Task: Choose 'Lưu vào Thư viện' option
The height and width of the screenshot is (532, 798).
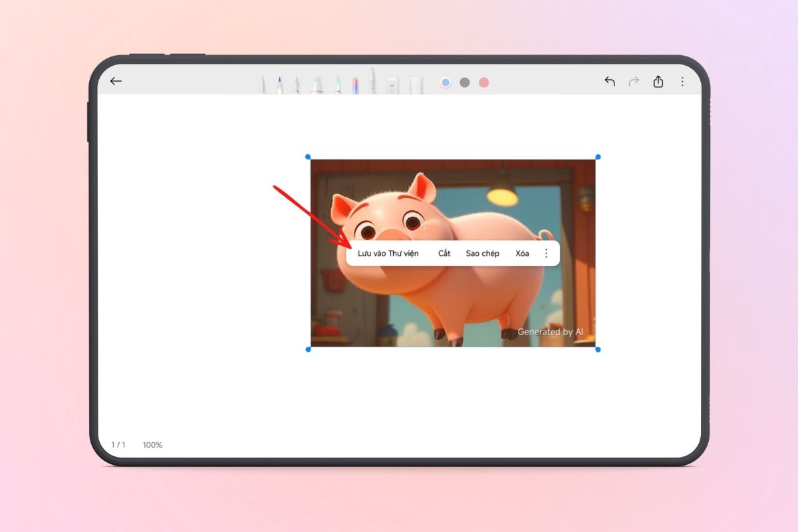Action: pos(388,253)
